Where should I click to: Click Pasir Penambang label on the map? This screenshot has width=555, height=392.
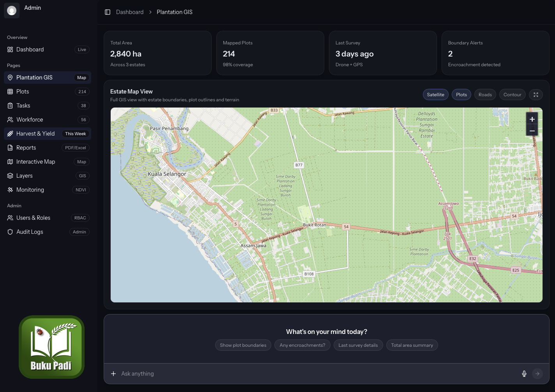click(x=169, y=128)
